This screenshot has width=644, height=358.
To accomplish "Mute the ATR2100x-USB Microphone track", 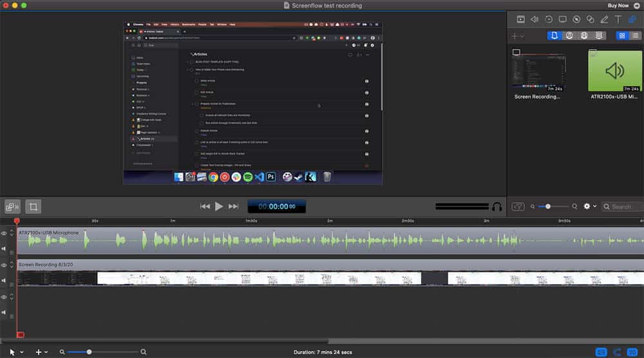I will (x=4, y=249).
